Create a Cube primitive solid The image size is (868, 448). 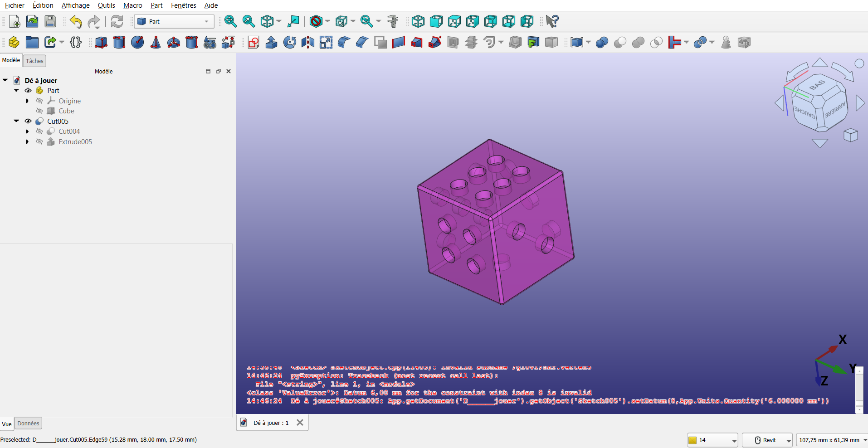101,43
